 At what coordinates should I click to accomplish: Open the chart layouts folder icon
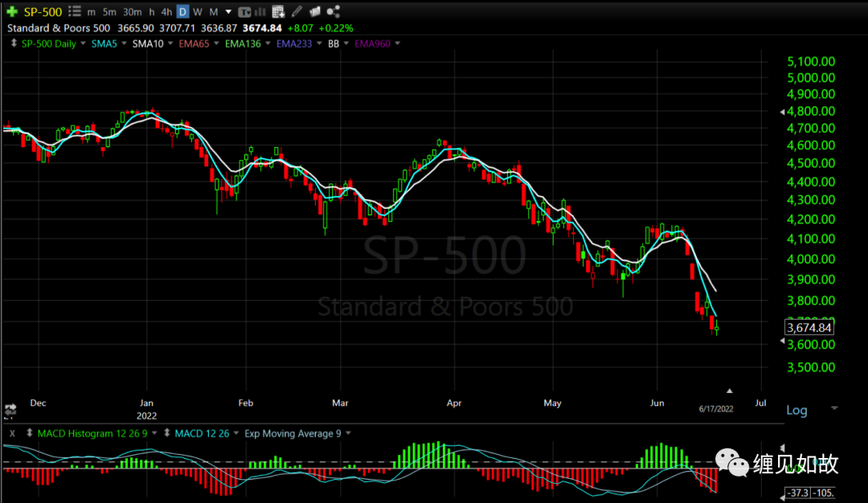(x=315, y=11)
